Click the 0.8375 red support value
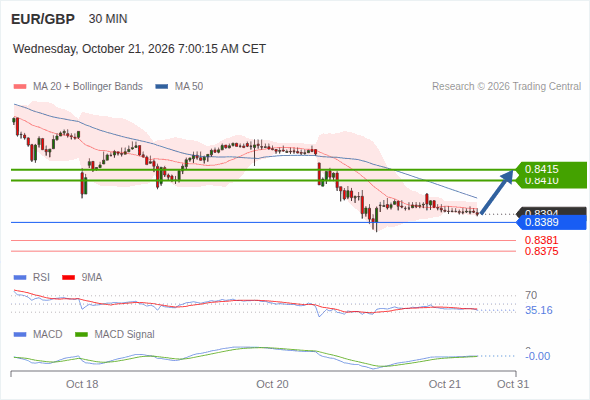 click(541, 251)
